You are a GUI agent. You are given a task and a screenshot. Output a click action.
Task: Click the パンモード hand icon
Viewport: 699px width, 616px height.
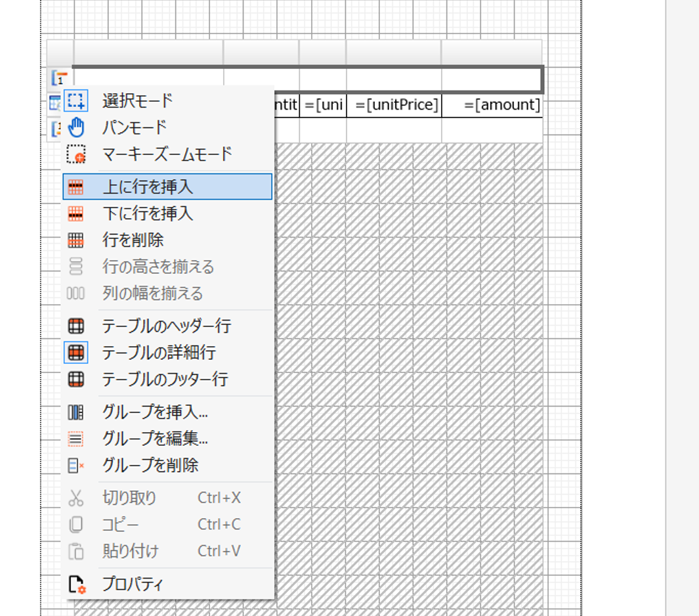click(75, 127)
